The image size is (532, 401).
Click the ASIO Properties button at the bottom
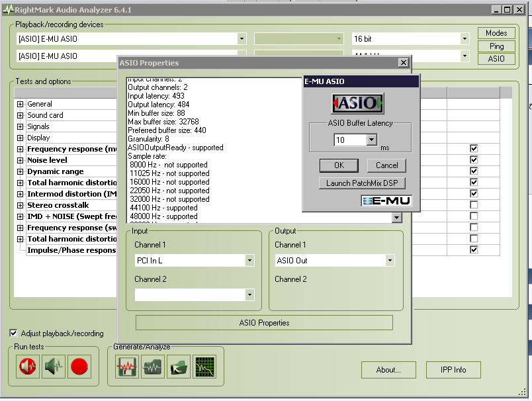(x=264, y=323)
